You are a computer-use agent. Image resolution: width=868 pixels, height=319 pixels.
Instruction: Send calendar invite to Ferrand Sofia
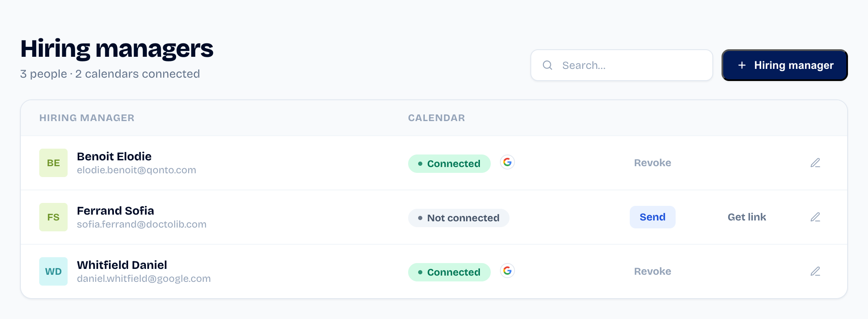(653, 217)
